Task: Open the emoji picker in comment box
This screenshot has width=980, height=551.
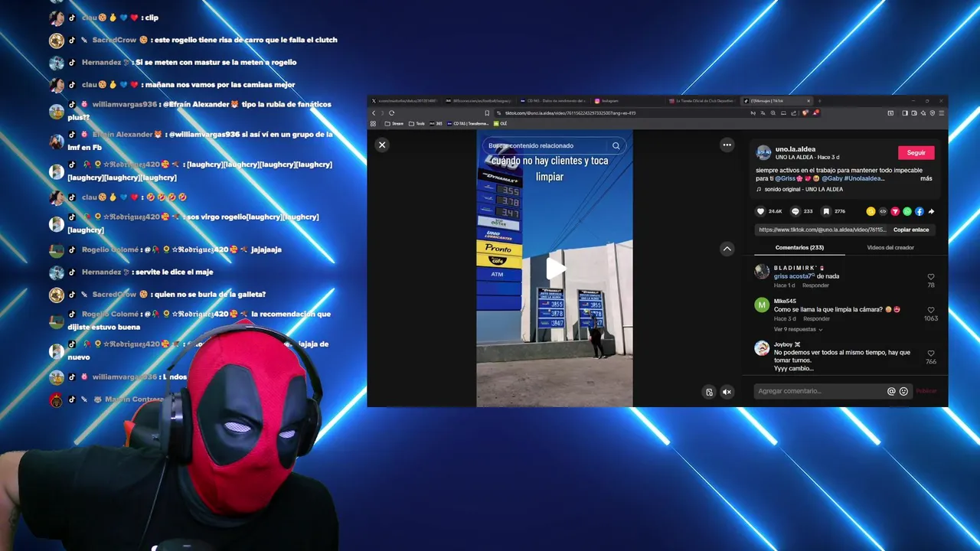Action: 903,391
